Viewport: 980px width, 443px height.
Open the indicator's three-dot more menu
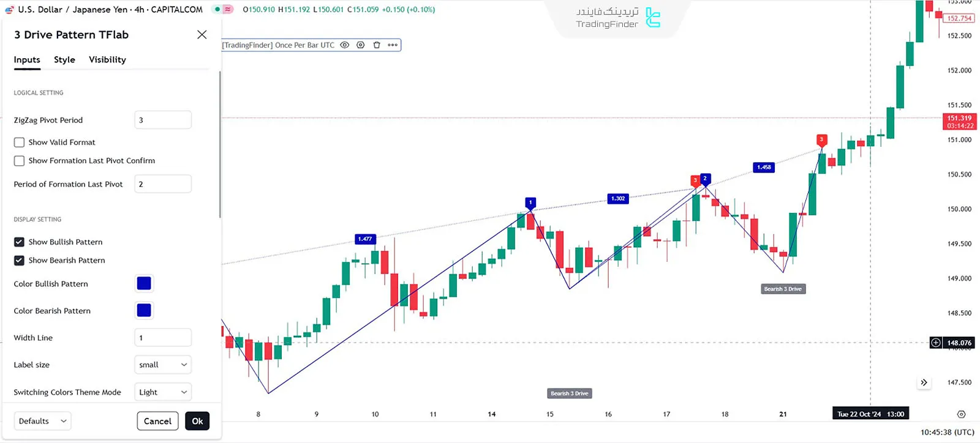[393, 45]
